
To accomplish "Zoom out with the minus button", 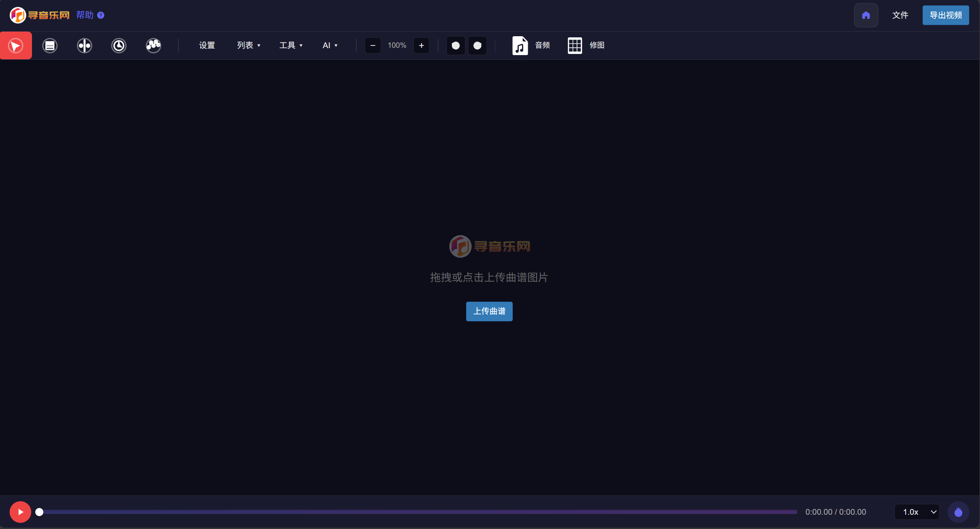I will tap(373, 45).
